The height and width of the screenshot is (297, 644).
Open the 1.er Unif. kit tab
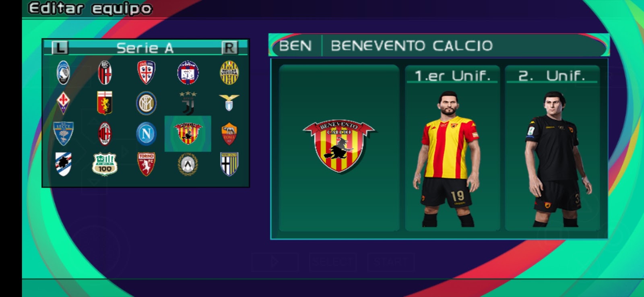tap(452, 76)
